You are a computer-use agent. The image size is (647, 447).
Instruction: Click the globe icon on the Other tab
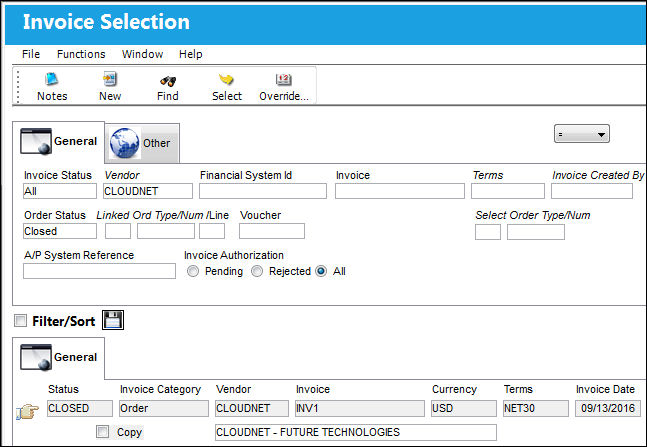124,143
